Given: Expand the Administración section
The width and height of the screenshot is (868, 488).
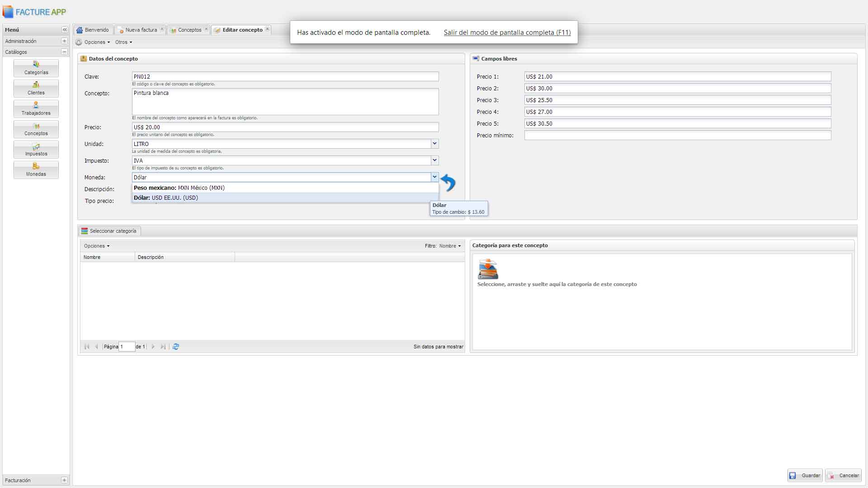Looking at the screenshot, I should pos(64,41).
